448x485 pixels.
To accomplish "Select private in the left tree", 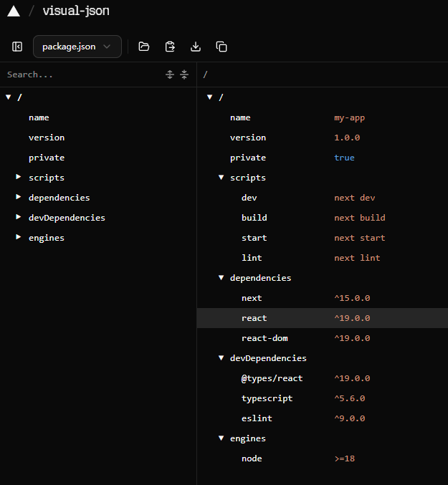I will (x=47, y=158).
